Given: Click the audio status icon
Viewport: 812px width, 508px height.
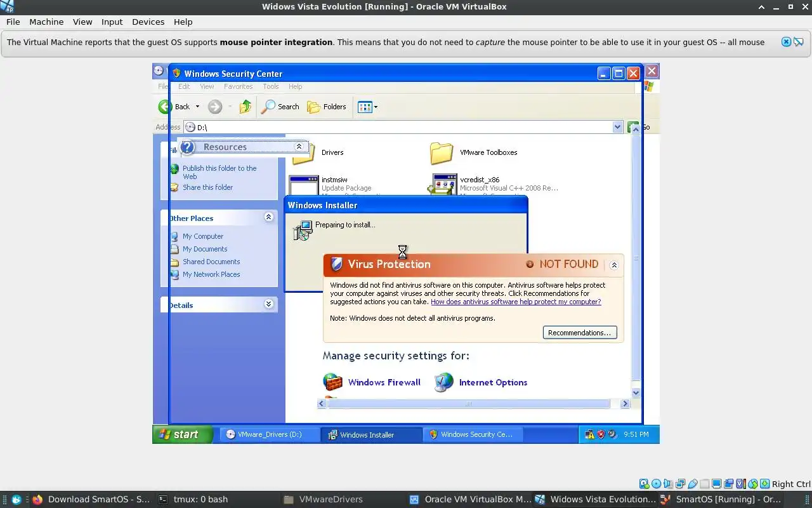Looking at the screenshot, I should click(x=668, y=484).
